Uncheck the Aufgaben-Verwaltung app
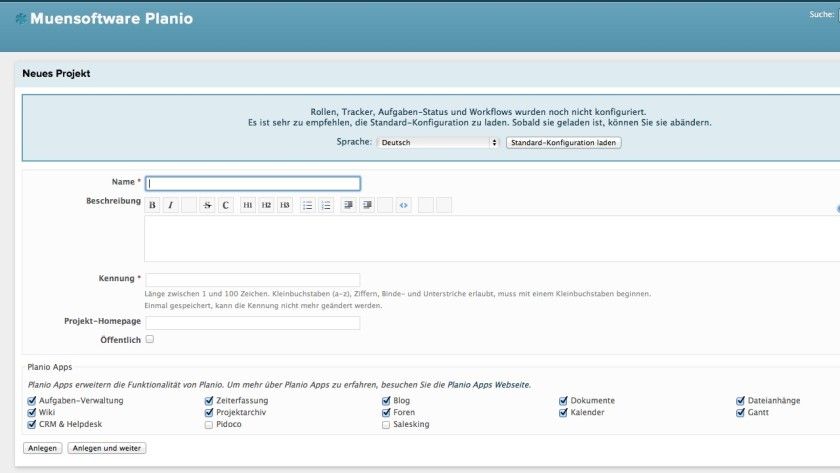 (32, 401)
